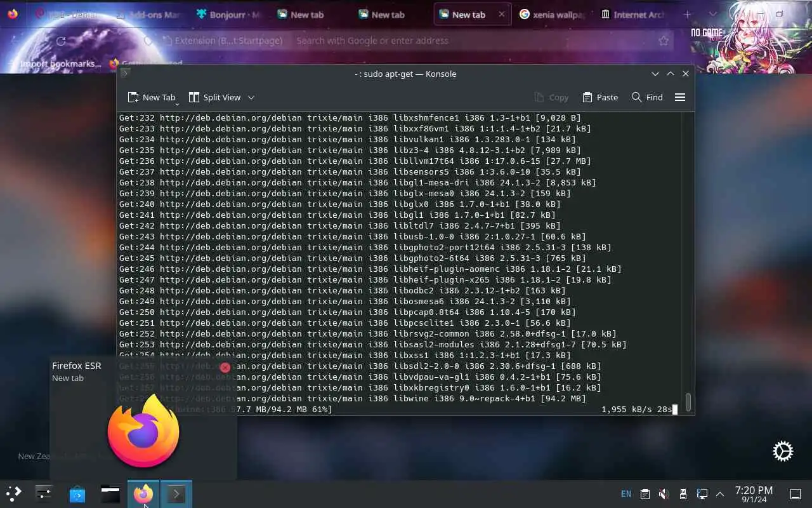
Task: Open the removable devices tray icon
Action: pyautogui.click(x=683, y=494)
